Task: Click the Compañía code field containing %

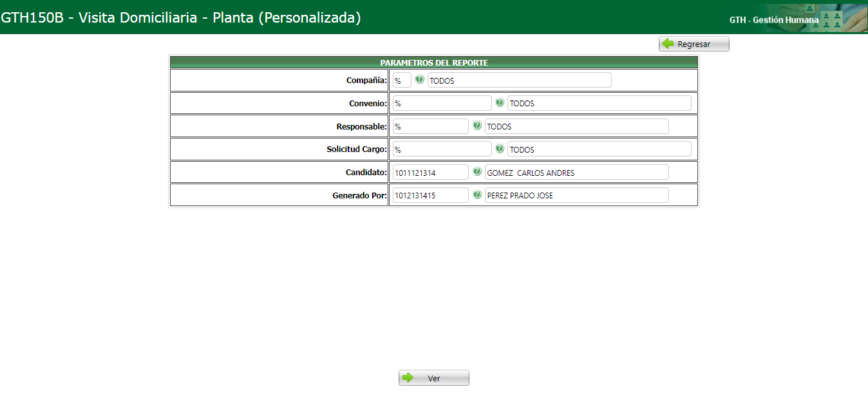Action: click(402, 81)
